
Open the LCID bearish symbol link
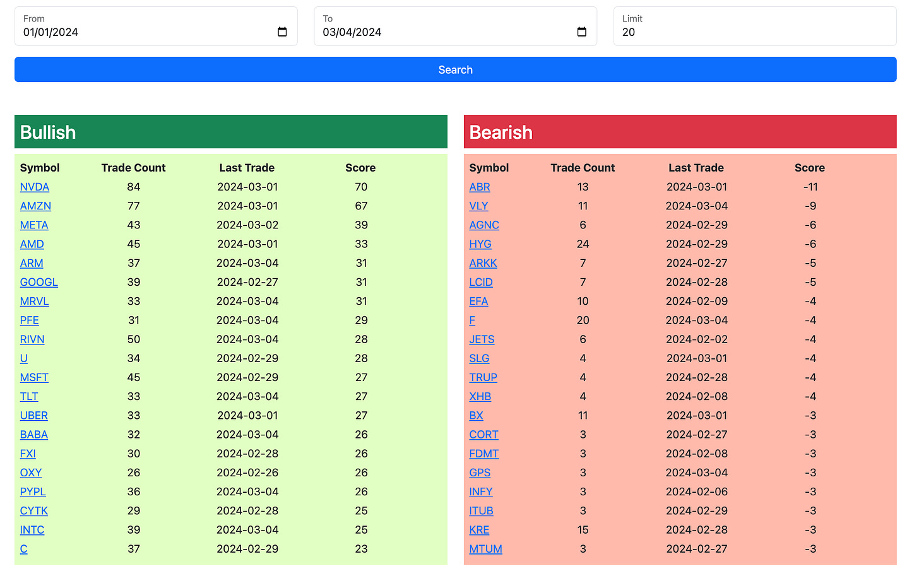point(481,282)
